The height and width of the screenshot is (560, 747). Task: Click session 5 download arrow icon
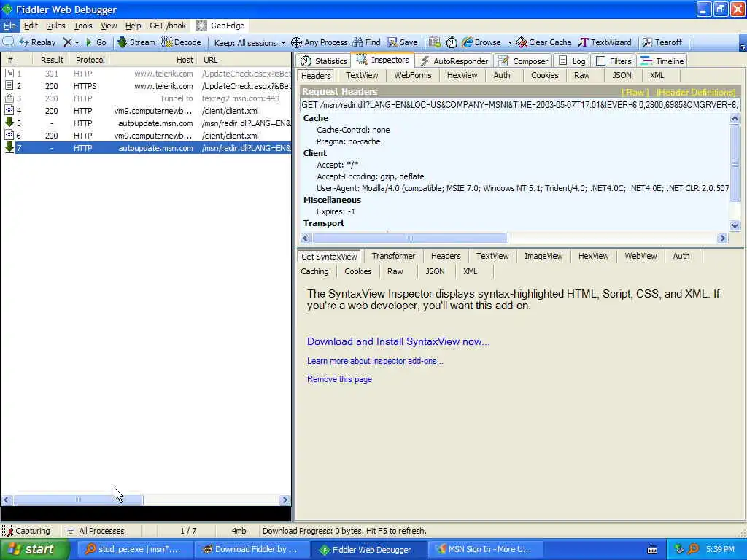coord(9,122)
